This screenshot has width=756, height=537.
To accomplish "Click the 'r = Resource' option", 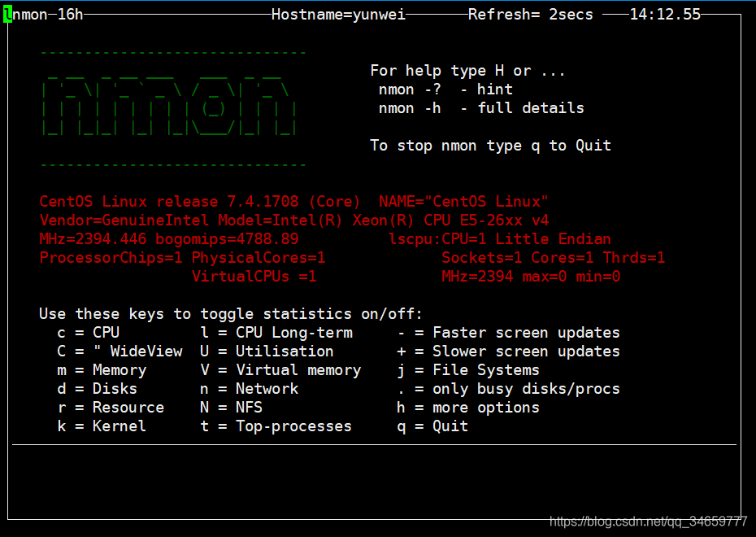I will click(x=111, y=408).
